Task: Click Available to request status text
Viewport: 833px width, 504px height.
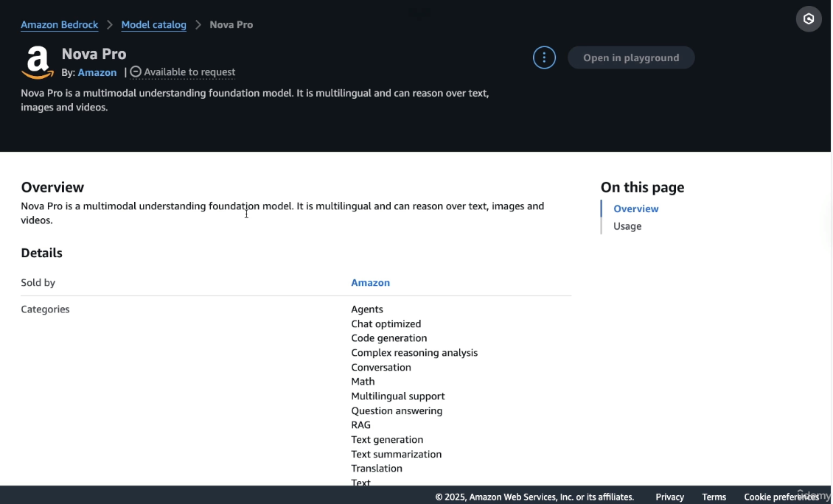Action: 189,71
